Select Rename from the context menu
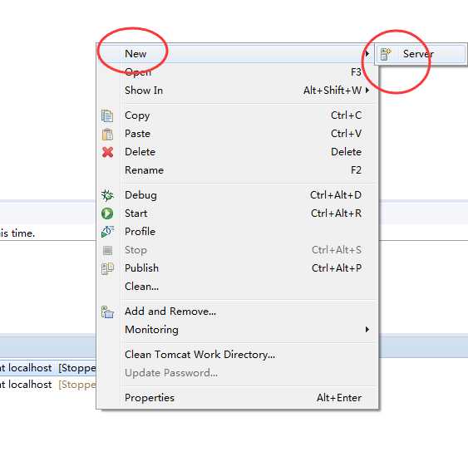 coord(237,170)
